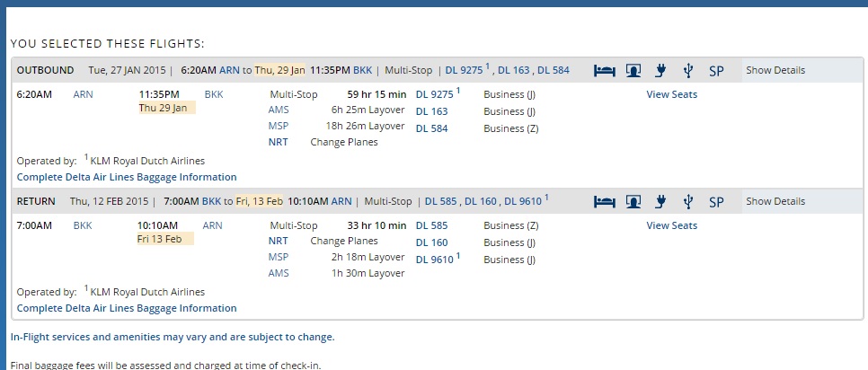This screenshot has width=868, height=370.
Task: Click the power outlet icon for the return flight
Action: 660,201
